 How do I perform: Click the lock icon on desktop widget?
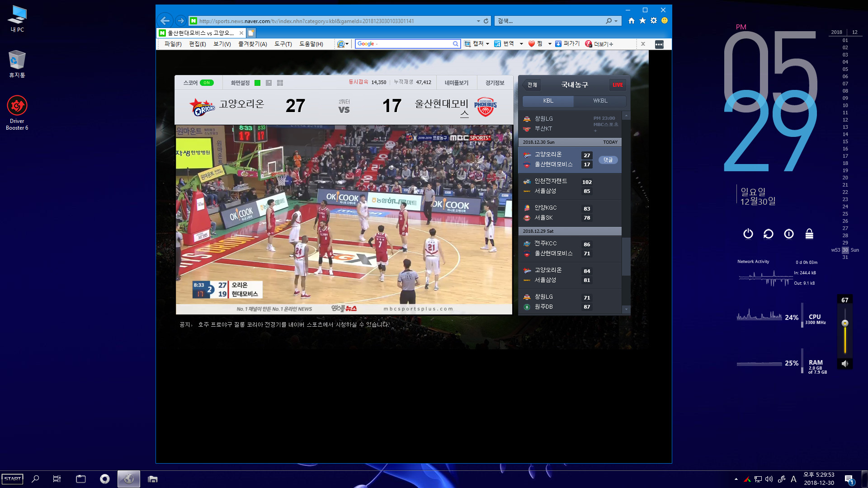point(809,234)
